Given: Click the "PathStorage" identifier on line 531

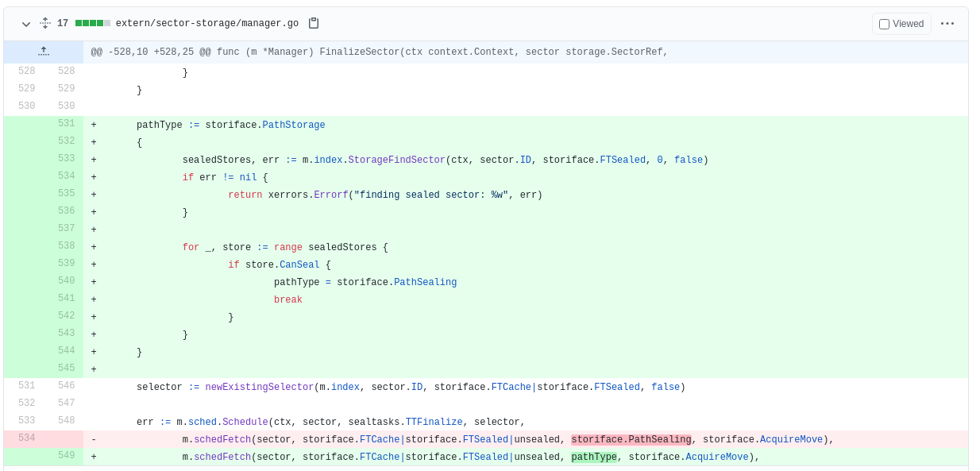Looking at the screenshot, I should click(294, 125).
